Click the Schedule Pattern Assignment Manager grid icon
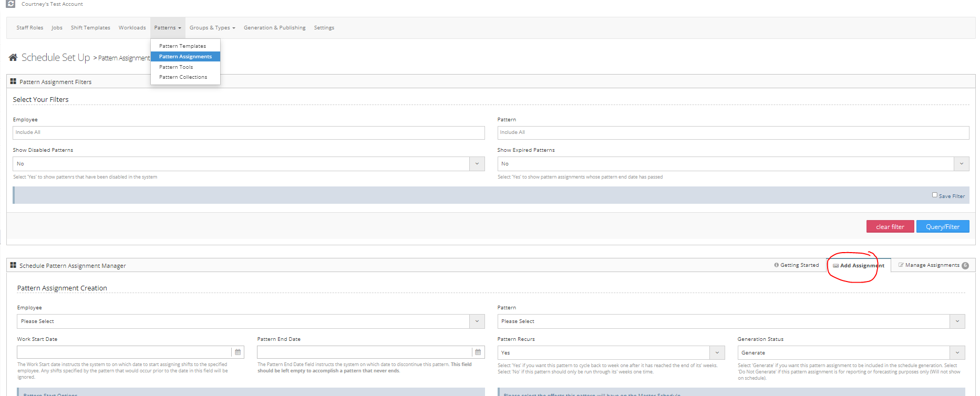This screenshot has width=980, height=396. (13, 265)
